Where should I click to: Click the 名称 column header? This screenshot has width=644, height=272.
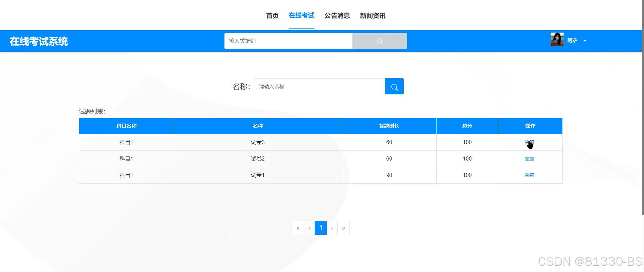point(258,126)
